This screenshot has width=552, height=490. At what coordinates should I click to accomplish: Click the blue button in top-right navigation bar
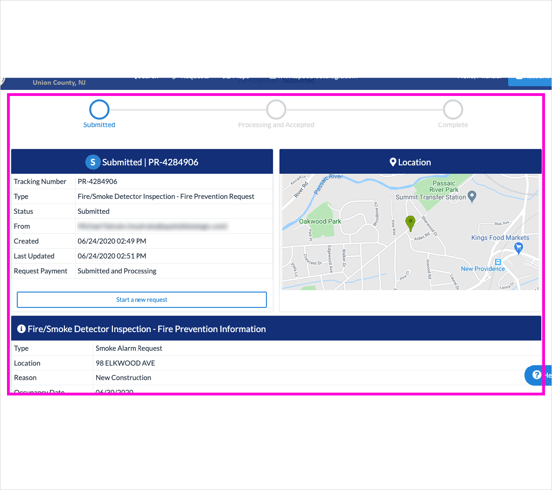coord(529,82)
